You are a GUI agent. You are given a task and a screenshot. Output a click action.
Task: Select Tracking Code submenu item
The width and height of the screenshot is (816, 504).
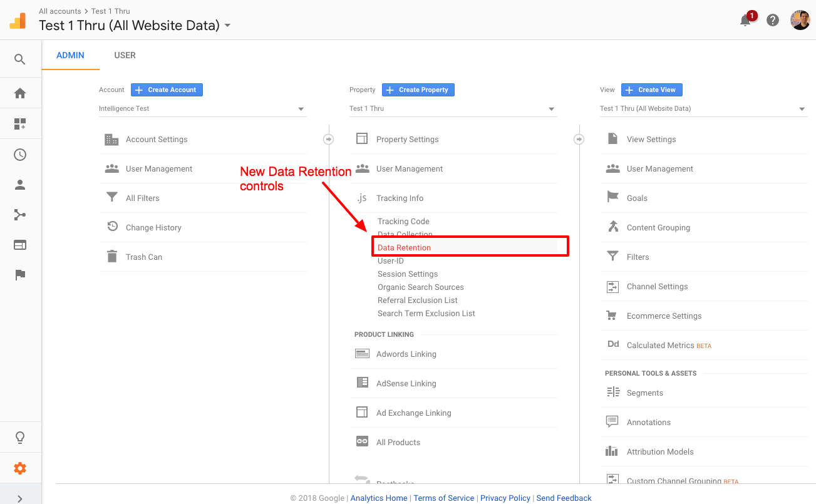(x=403, y=222)
